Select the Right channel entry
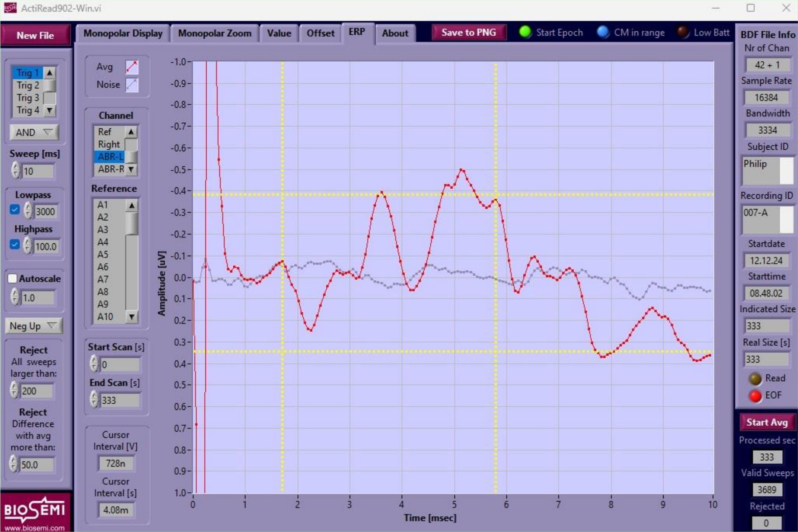This screenshot has width=798, height=532. tap(110, 144)
